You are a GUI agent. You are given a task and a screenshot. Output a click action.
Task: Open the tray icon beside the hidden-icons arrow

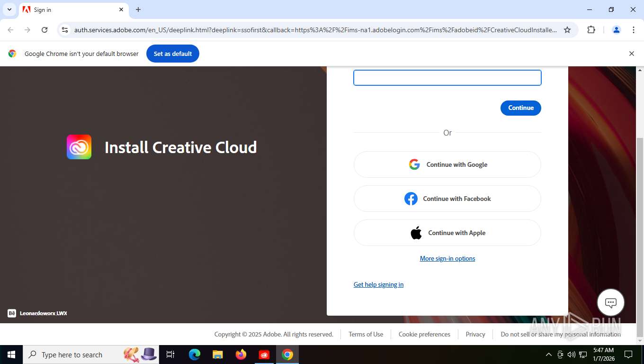pos(560,355)
